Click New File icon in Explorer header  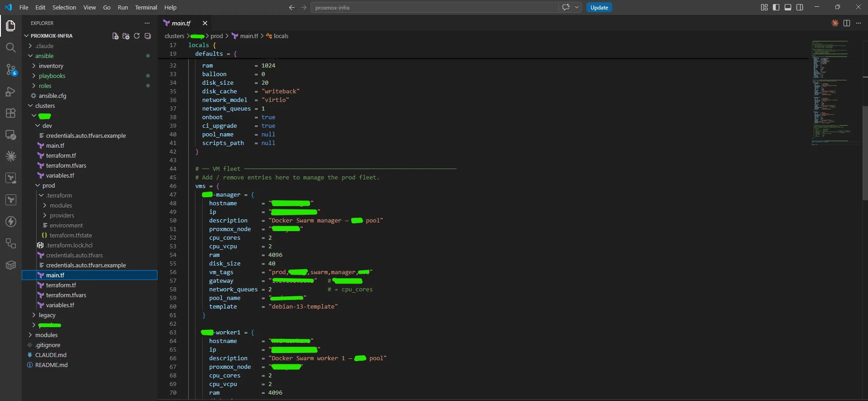pos(115,36)
